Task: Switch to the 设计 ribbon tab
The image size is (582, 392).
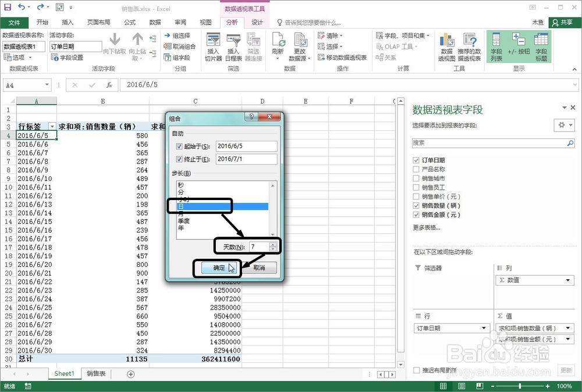Action: coord(257,23)
